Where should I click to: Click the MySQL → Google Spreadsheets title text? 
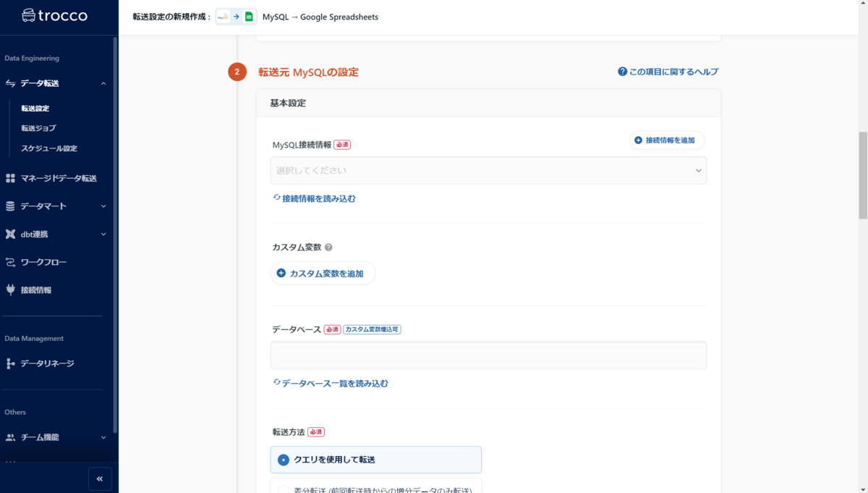click(320, 17)
